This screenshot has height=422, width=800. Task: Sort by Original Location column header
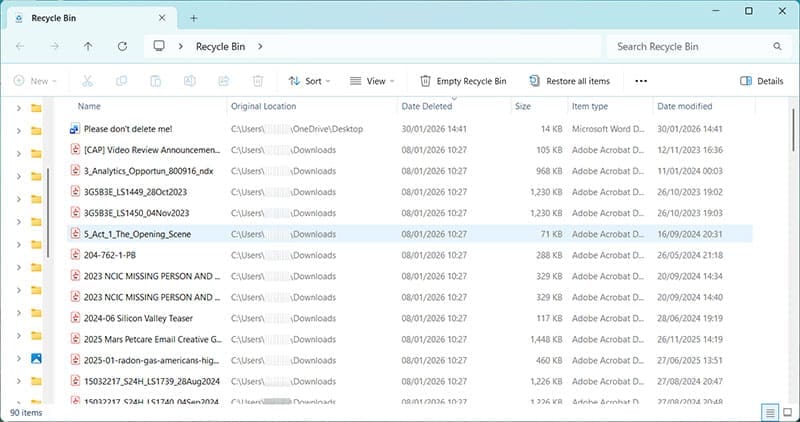263,106
